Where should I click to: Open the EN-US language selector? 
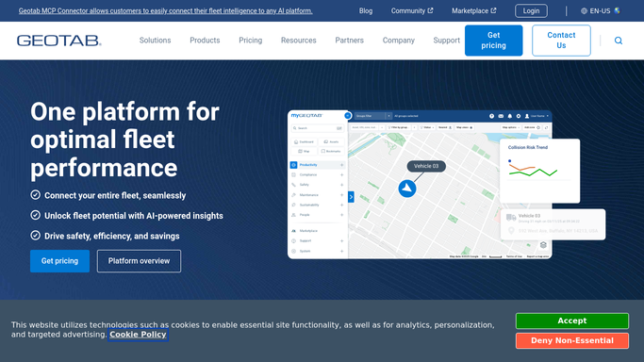tap(600, 11)
